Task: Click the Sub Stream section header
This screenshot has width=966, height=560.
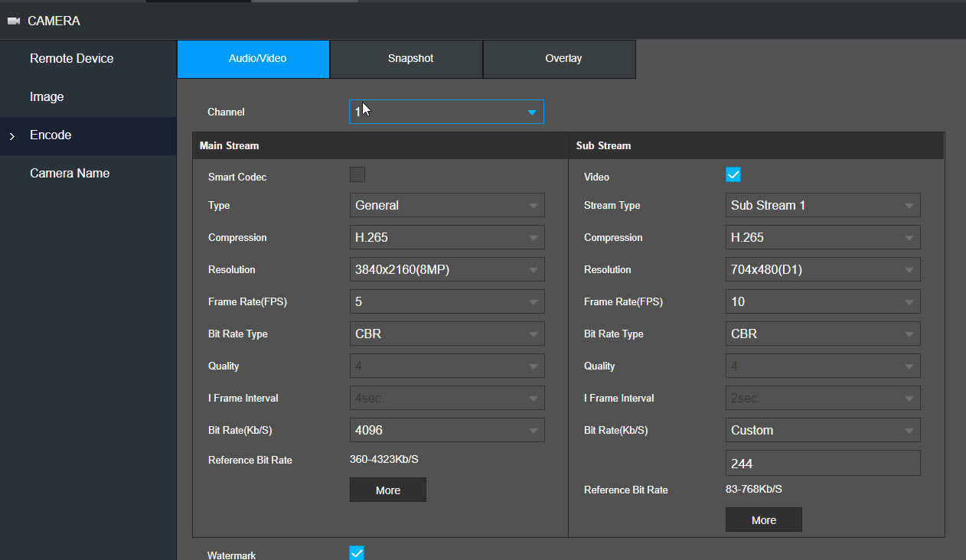Action: click(756, 145)
